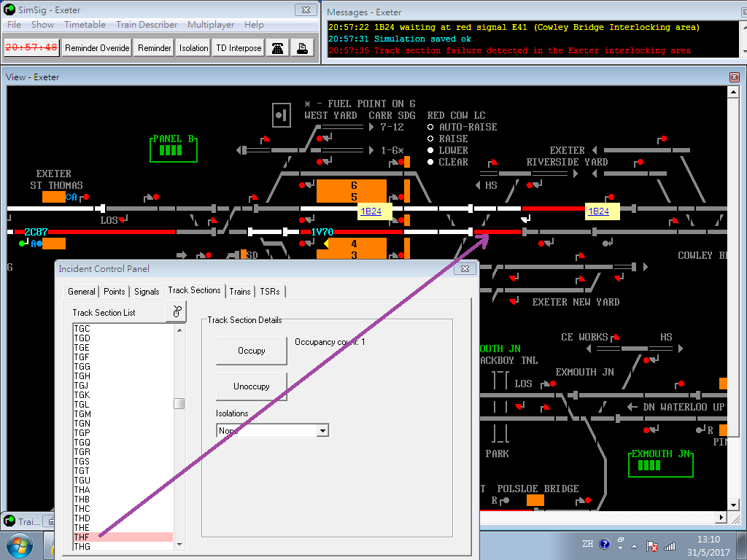Select CLEAR for Red Cow LC
Viewport: 747px width, 560px height.
click(430, 162)
